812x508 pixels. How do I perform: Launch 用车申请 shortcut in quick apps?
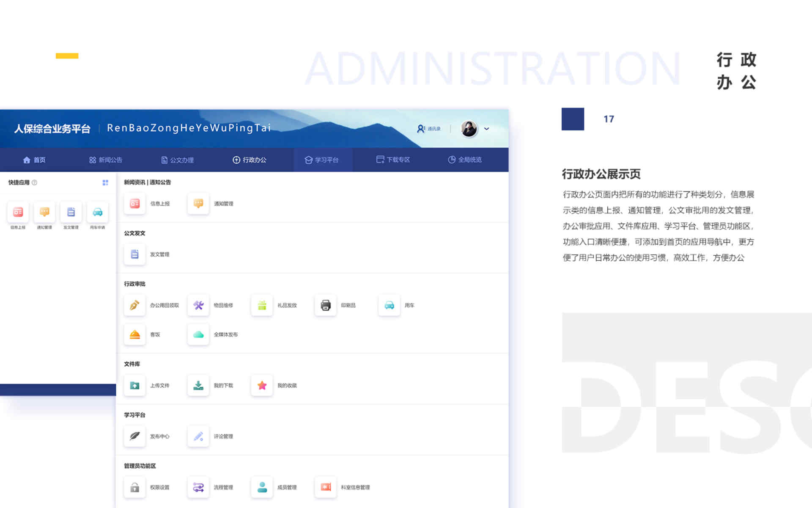97,213
